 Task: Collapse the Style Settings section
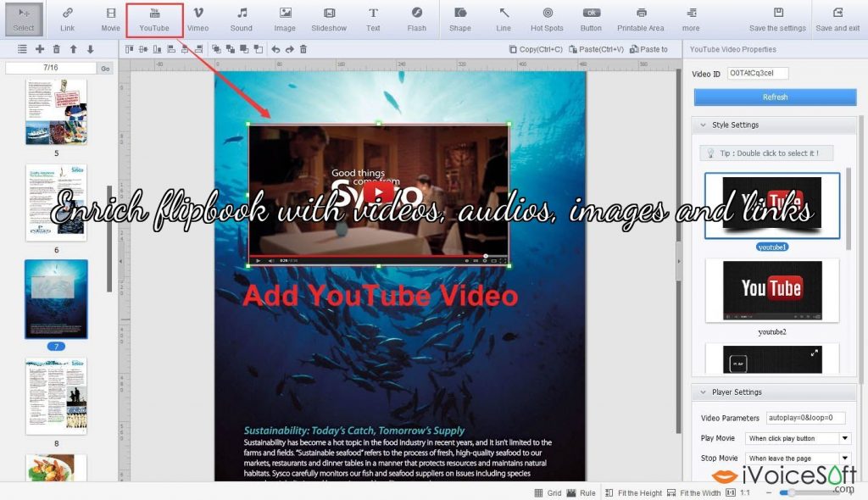(x=703, y=125)
